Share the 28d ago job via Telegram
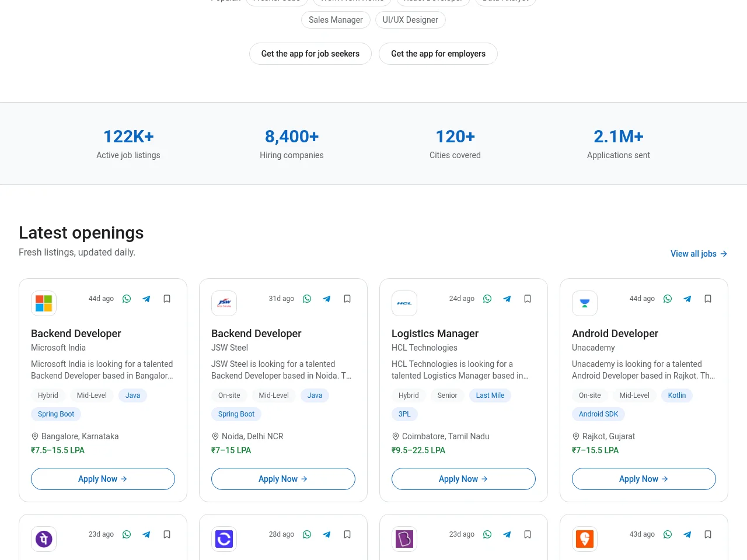 [x=327, y=534]
